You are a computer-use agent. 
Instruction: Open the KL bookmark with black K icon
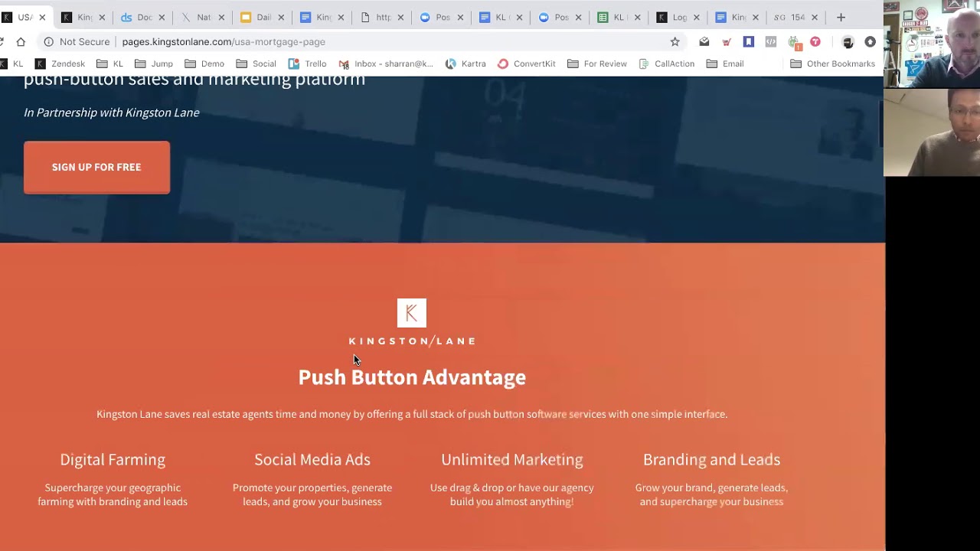pos(12,64)
